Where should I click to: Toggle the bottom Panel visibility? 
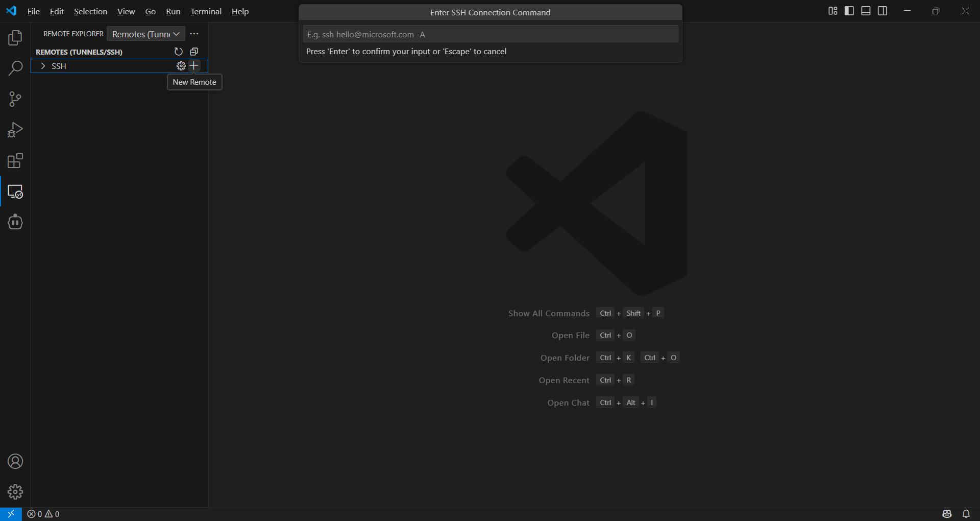pyautogui.click(x=866, y=11)
